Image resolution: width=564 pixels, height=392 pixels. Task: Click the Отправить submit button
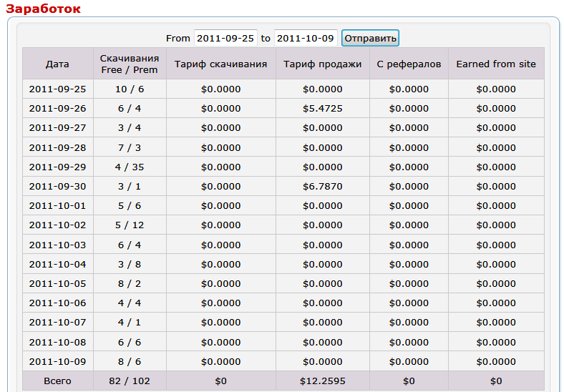click(370, 38)
